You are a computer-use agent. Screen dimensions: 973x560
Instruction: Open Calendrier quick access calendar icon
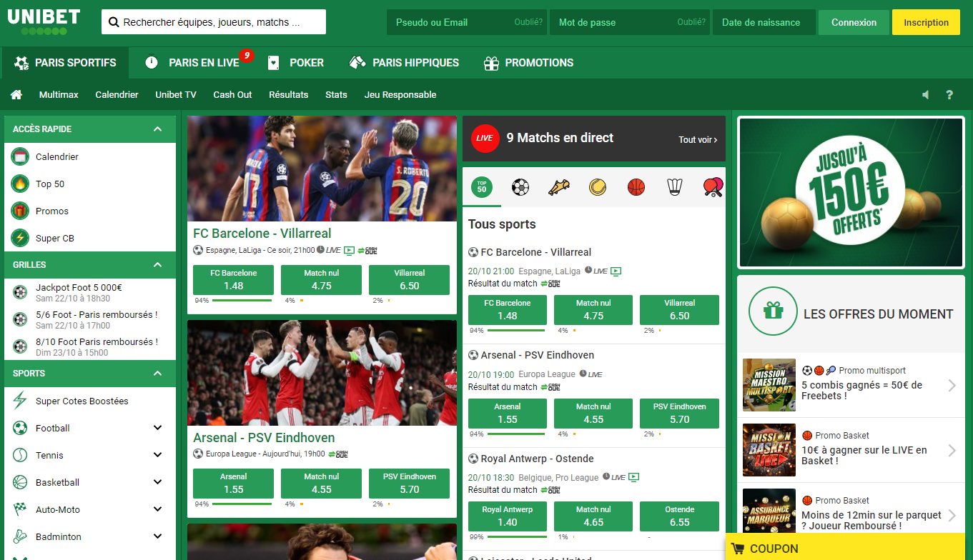(x=21, y=156)
